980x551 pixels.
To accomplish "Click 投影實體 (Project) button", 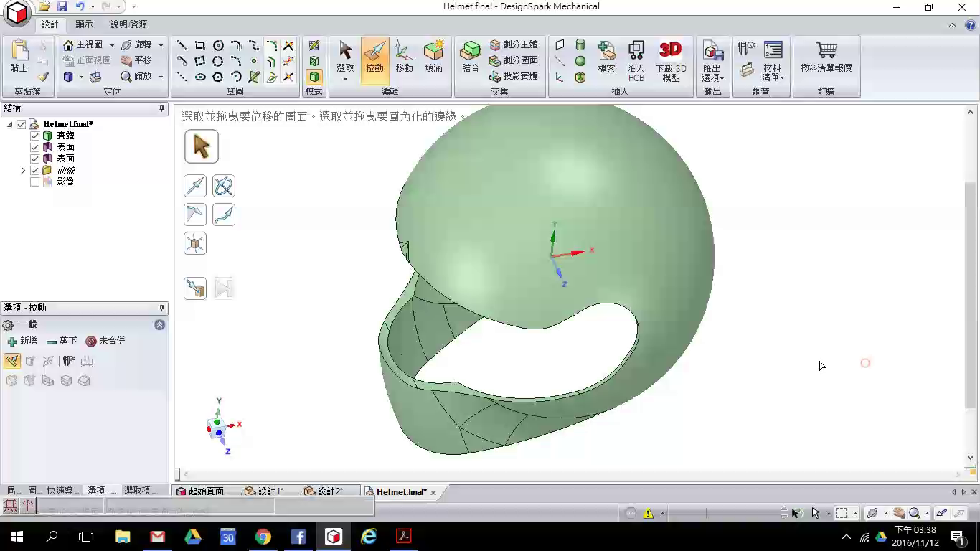I will [514, 76].
